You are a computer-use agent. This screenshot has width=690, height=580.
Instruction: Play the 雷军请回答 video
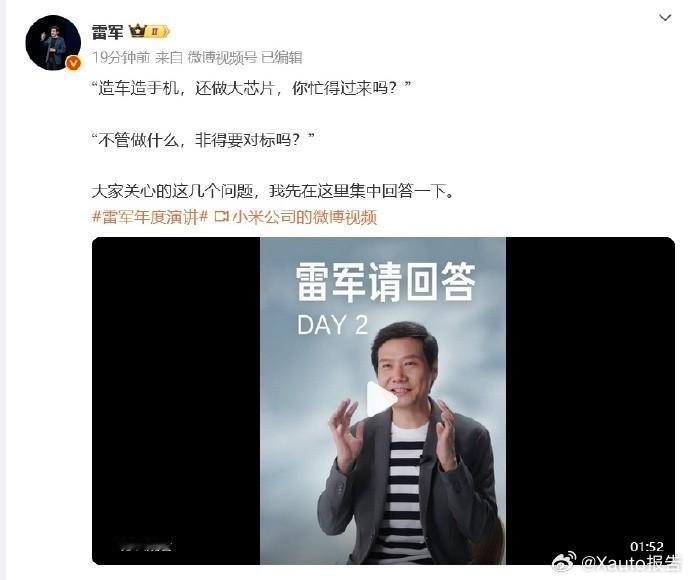click(x=381, y=400)
